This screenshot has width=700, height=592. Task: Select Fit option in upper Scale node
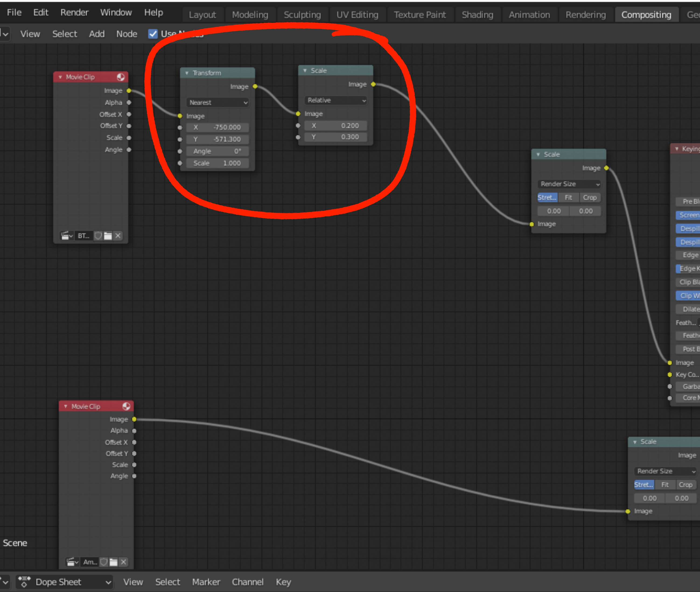[568, 198]
